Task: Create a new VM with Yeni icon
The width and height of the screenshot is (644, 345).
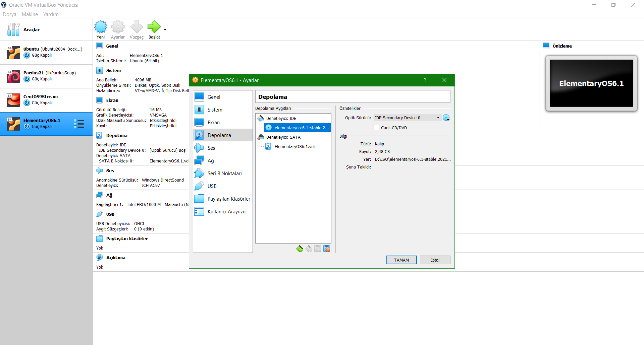Action: pyautogui.click(x=101, y=30)
